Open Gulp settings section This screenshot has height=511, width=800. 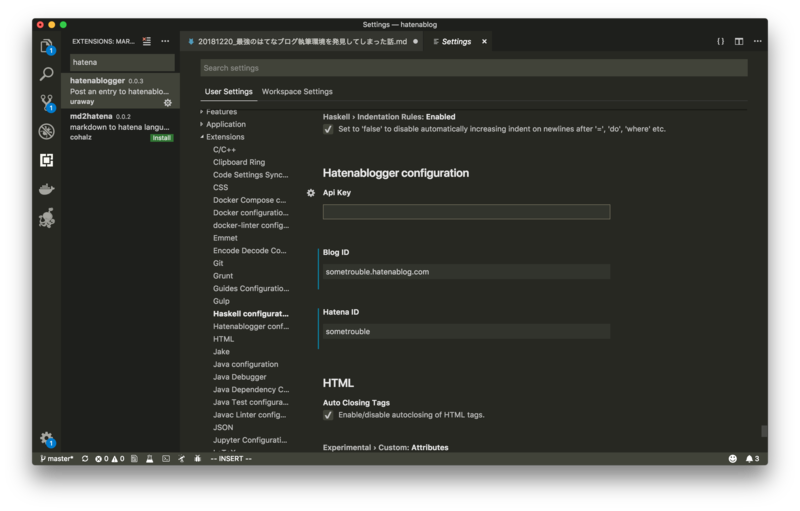pyautogui.click(x=221, y=301)
